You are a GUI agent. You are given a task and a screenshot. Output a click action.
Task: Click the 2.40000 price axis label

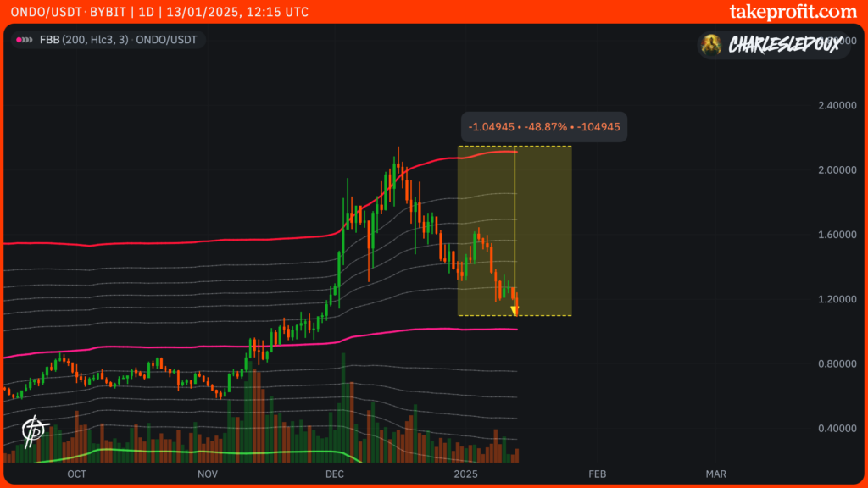837,106
